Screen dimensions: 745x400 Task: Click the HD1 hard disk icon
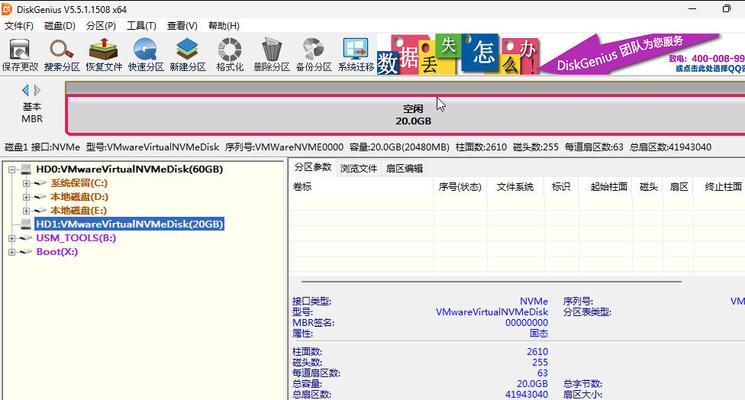point(26,224)
